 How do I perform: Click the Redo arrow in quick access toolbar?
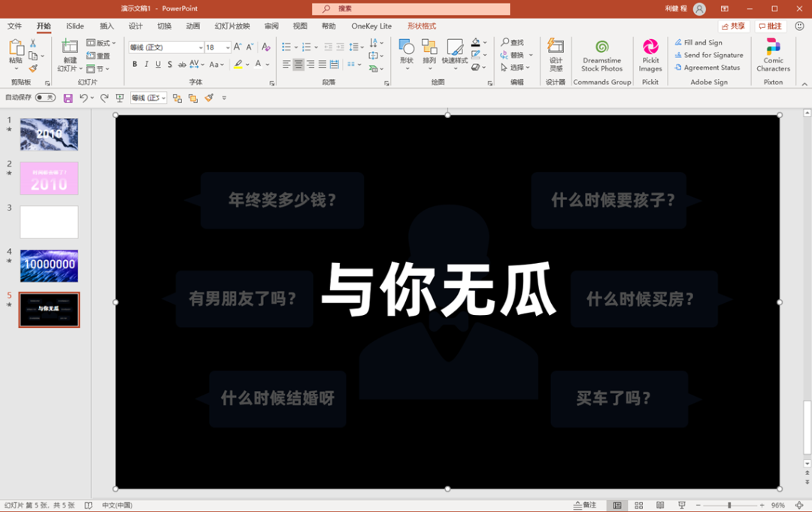point(104,98)
